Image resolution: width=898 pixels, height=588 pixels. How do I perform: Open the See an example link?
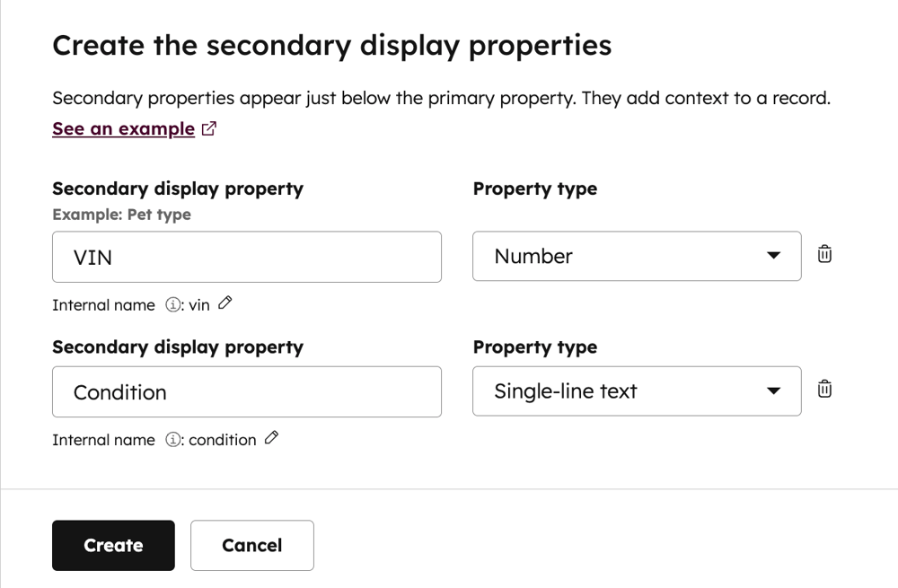pyautogui.click(x=122, y=128)
